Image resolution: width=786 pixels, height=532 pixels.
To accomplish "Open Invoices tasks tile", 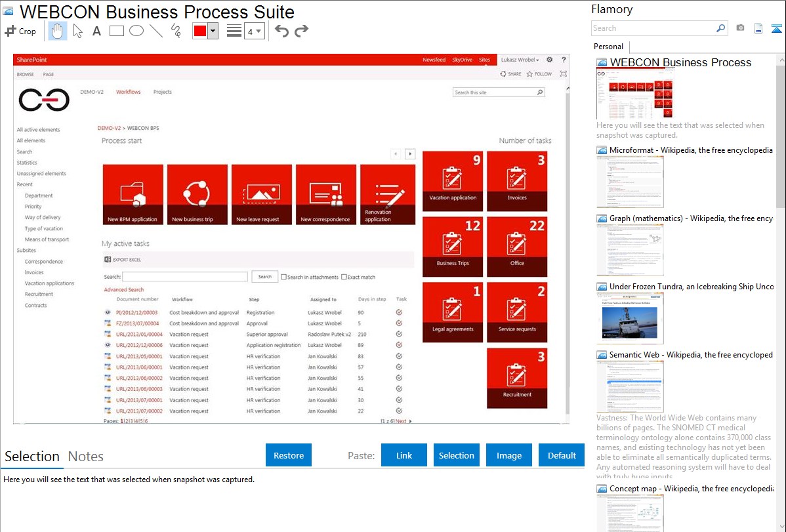I will click(517, 181).
